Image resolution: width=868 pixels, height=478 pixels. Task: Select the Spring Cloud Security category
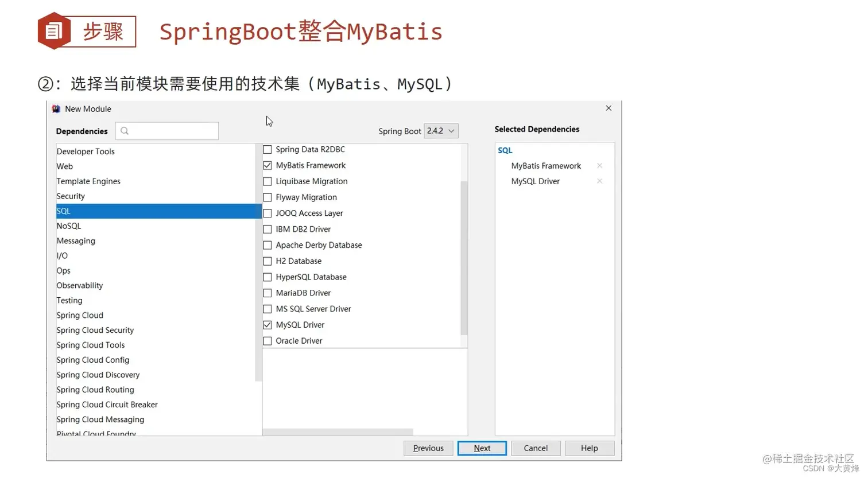pos(155,331)
